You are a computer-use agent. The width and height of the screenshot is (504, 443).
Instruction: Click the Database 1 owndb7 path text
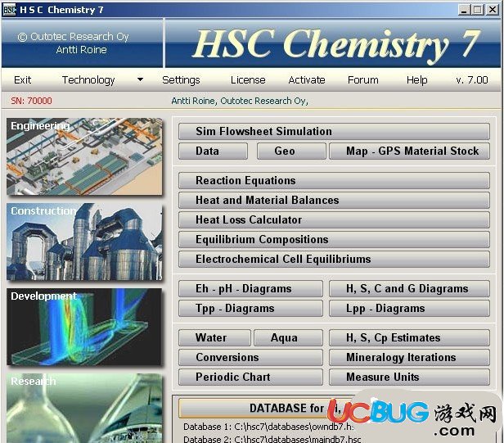(x=268, y=427)
